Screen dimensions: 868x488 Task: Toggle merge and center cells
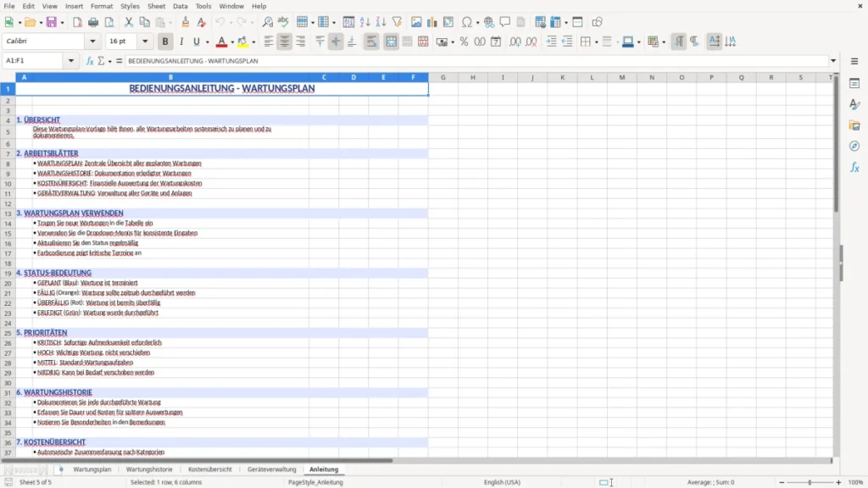point(391,42)
